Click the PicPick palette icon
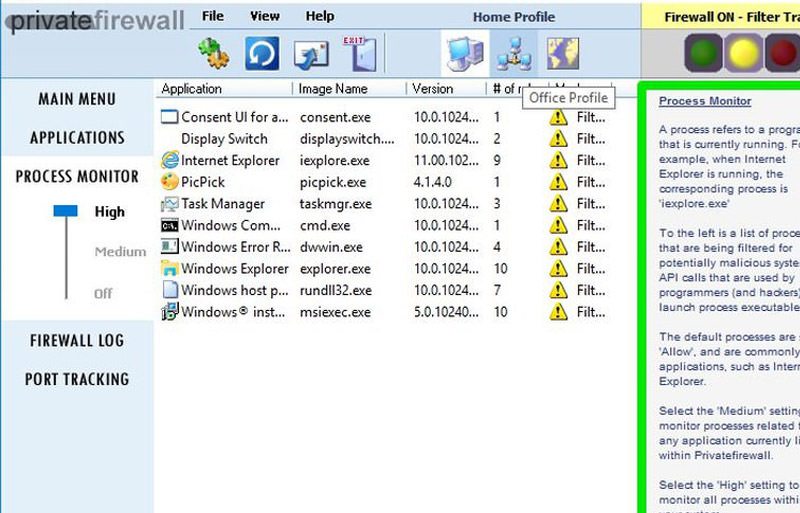 click(169, 182)
